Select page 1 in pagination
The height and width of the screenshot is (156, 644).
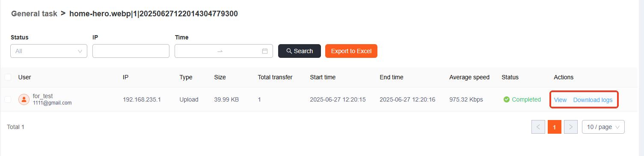(x=555, y=127)
